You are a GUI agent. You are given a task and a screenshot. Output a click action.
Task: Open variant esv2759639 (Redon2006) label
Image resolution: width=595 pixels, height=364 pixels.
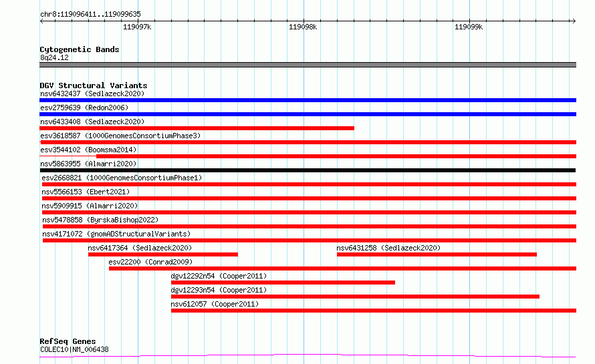pos(84,108)
